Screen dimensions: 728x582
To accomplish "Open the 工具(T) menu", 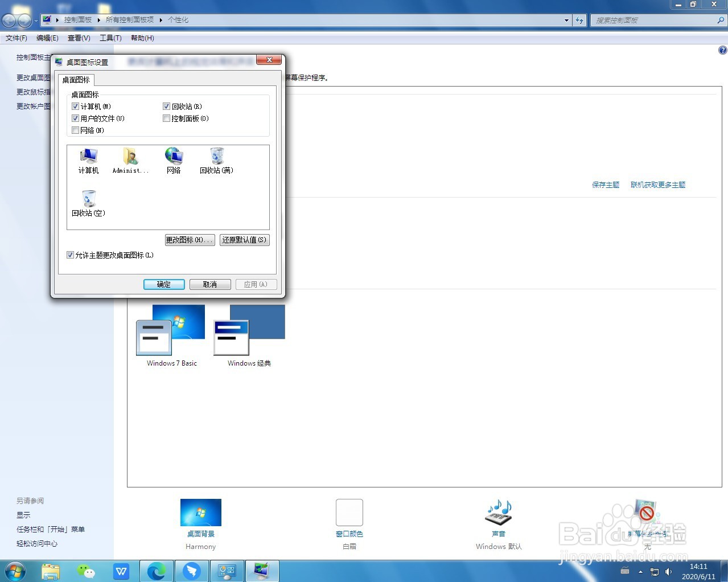I will (110, 38).
